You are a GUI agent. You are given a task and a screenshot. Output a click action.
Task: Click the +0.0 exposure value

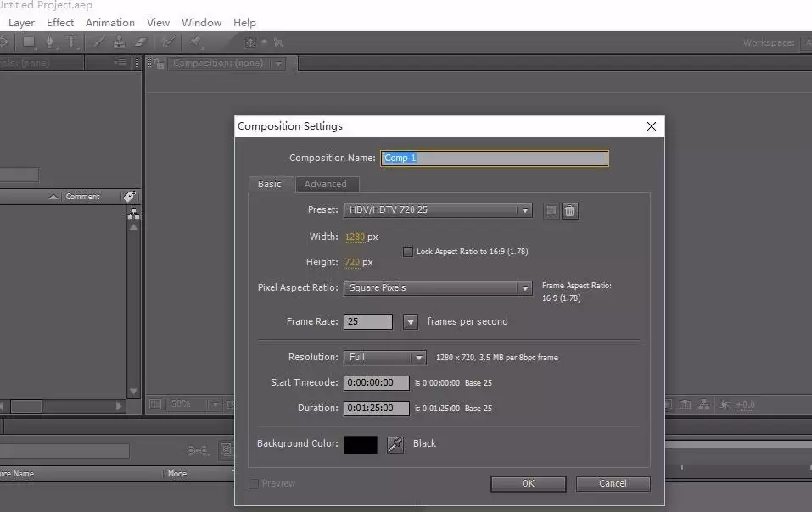pos(745,405)
